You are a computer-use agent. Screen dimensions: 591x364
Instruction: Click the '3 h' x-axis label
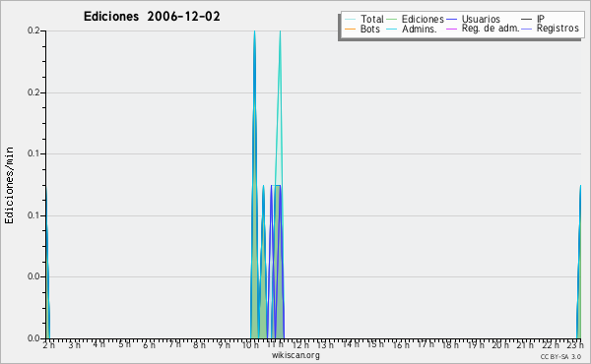pos(74,344)
